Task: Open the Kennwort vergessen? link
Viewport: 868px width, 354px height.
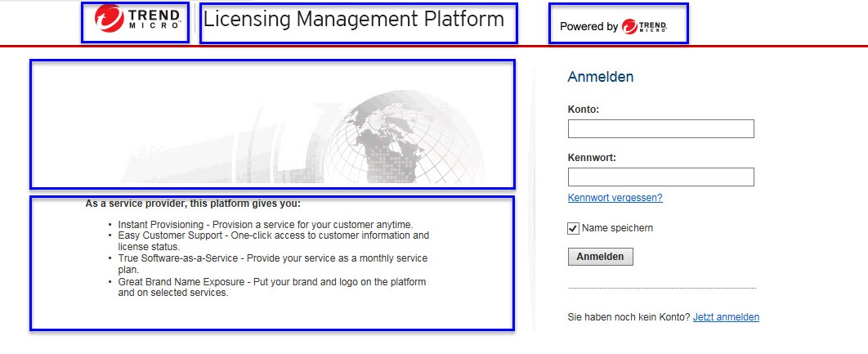Action: click(615, 198)
